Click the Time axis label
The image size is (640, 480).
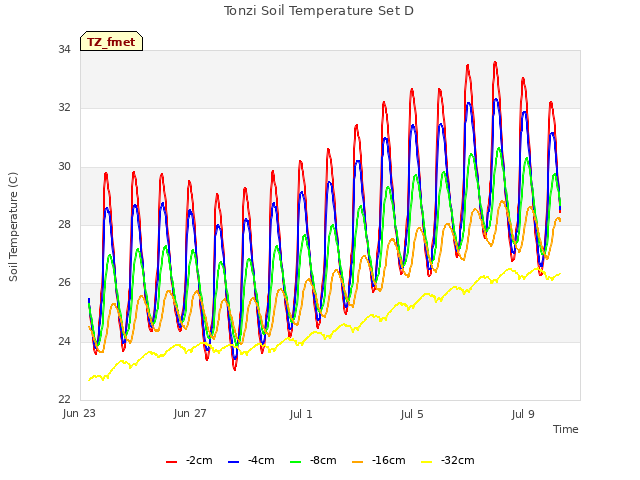coord(566,429)
